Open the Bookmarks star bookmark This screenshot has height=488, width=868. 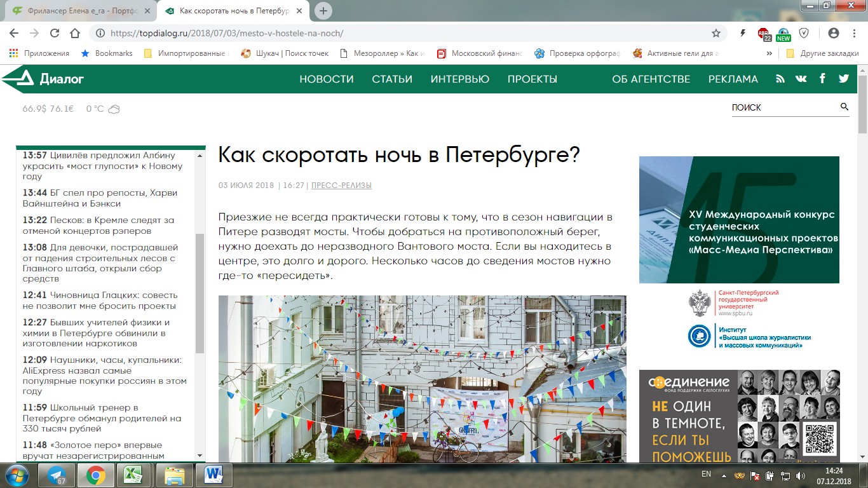click(x=107, y=53)
